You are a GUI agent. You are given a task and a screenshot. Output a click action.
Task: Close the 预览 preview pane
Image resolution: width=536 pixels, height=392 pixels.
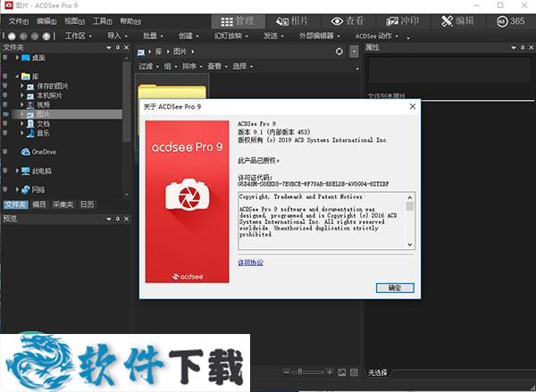(x=127, y=219)
